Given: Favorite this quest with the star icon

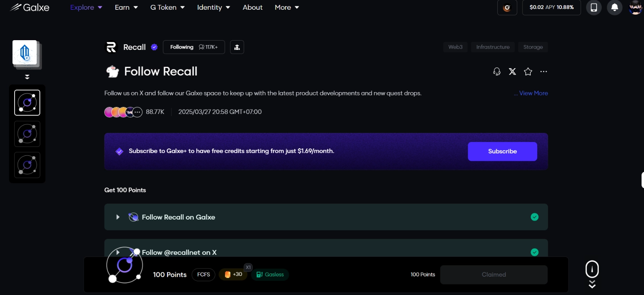Looking at the screenshot, I should [x=528, y=71].
